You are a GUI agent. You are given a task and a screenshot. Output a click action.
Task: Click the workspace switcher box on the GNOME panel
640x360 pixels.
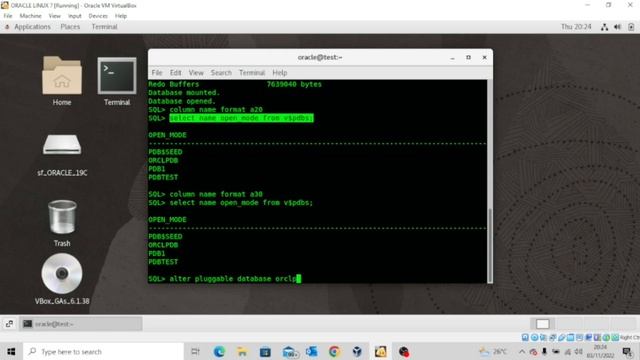point(542,324)
